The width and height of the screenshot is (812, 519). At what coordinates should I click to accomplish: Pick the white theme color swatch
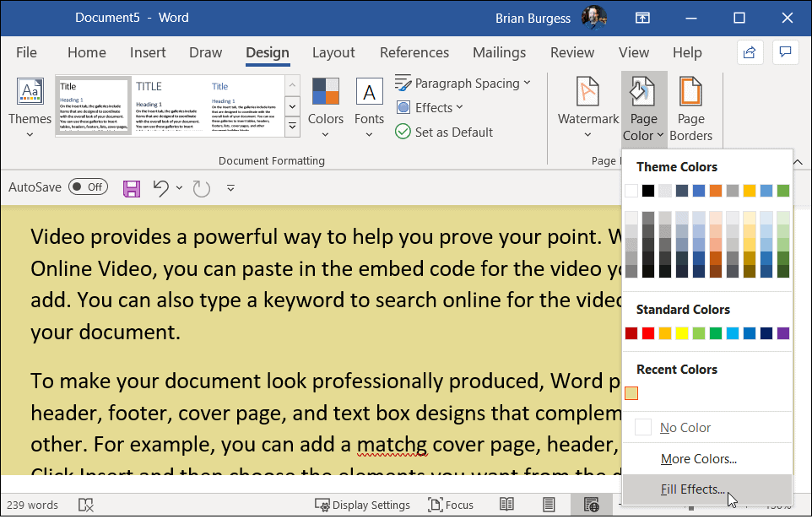pyautogui.click(x=631, y=191)
